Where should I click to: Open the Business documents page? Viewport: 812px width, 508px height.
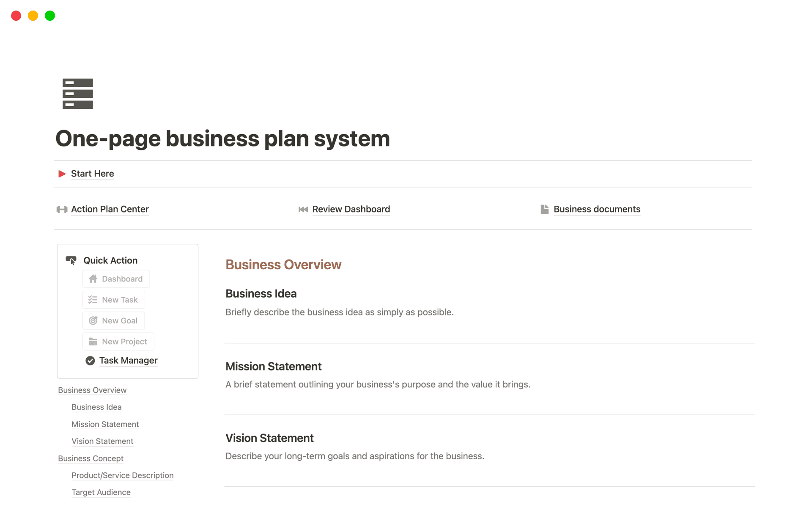596,209
